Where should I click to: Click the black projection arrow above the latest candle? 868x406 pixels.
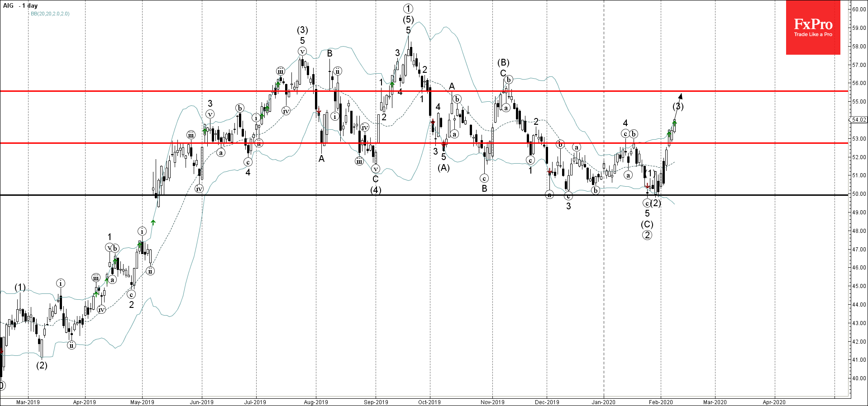click(680, 96)
